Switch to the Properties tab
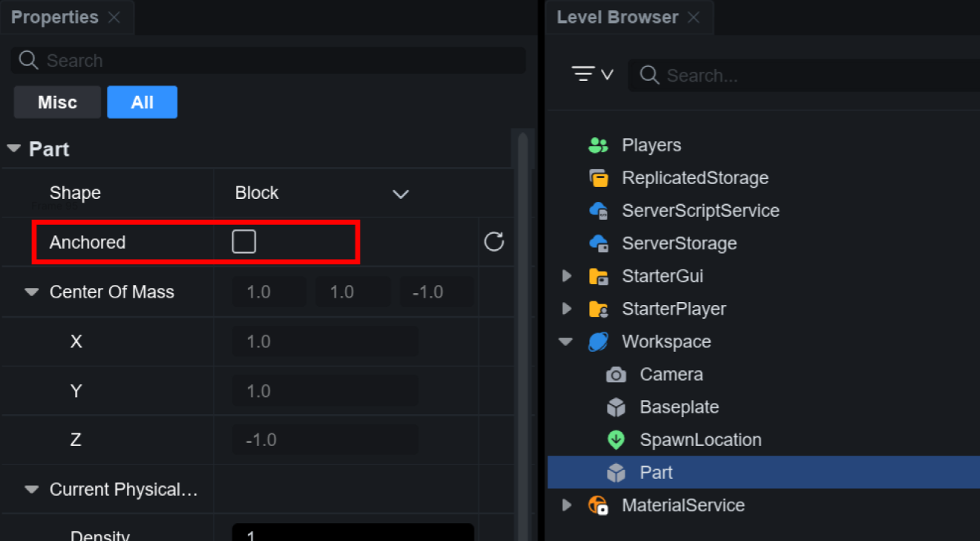The image size is (980, 541). coord(55,17)
